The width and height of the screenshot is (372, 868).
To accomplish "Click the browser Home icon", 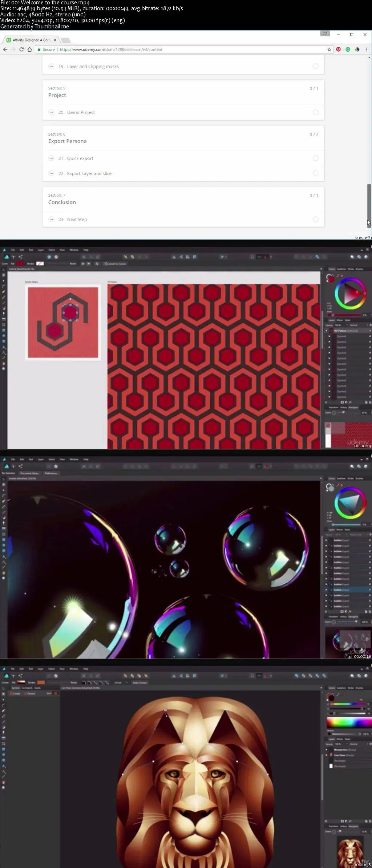I will [x=29, y=49].
